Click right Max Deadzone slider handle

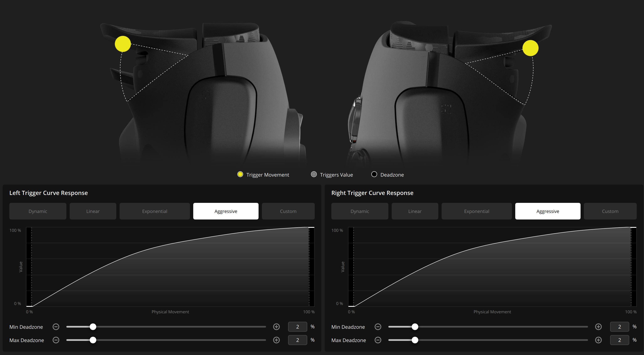click(415, 340)
